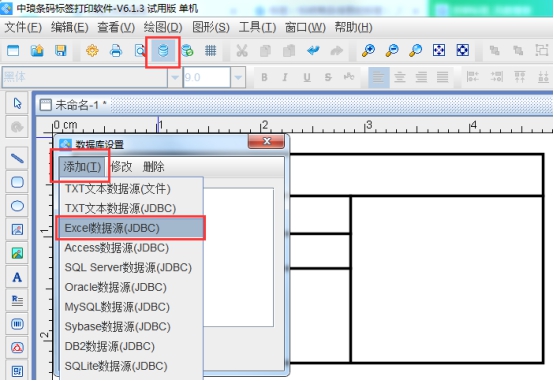Click the database refresh icon
554x381 pixels.
pos(187,51)
